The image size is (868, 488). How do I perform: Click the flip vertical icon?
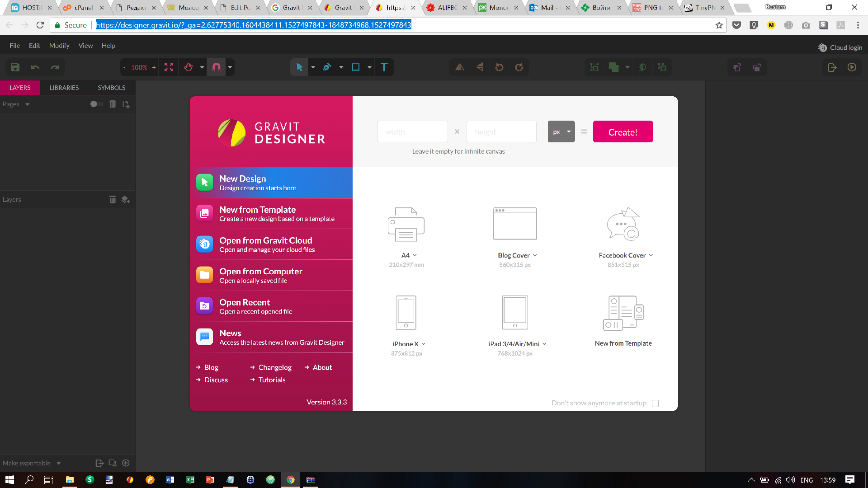tap(480, 67)
